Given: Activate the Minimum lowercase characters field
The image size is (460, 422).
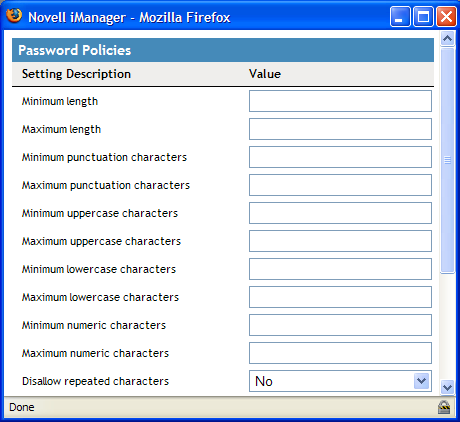Looking at the screenshot, I should (x=340, y=269).
